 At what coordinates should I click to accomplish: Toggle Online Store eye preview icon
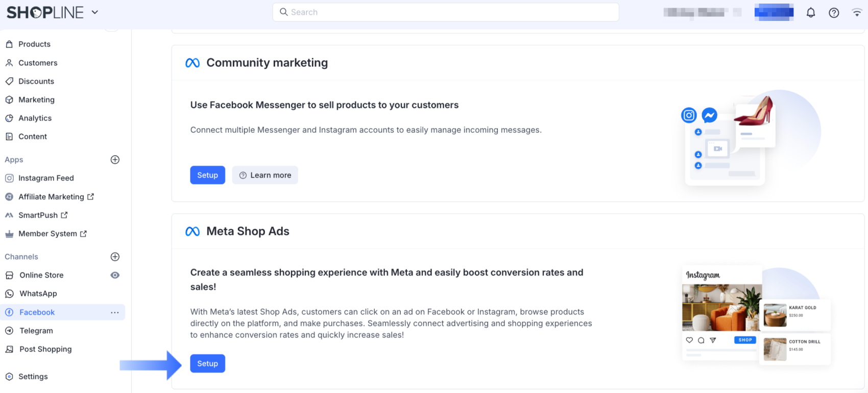(115, 275)
